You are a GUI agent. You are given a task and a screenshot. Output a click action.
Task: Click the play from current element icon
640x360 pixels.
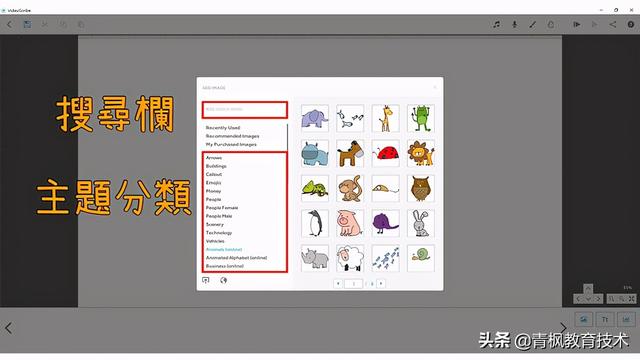click(x=595, y=24)
